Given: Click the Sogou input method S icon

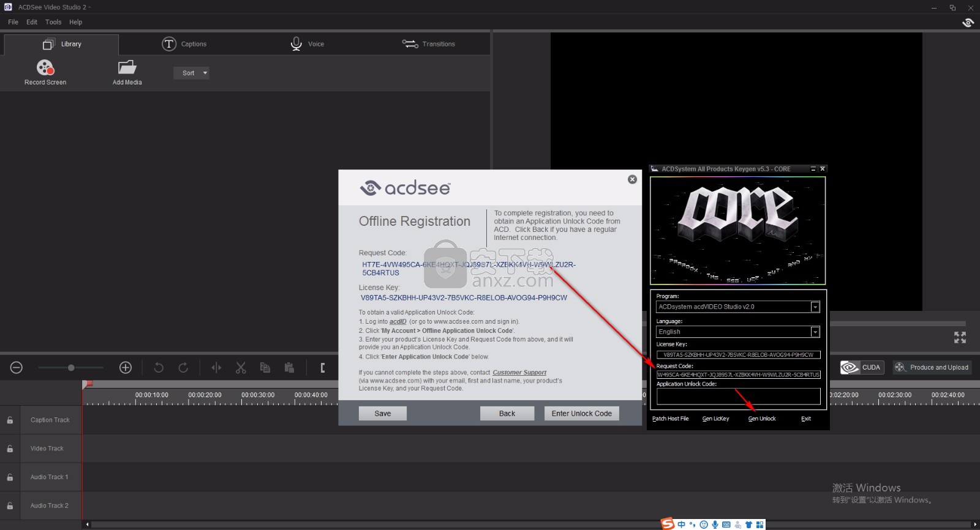Looking at the screenshot, I should tap(667, 523).
